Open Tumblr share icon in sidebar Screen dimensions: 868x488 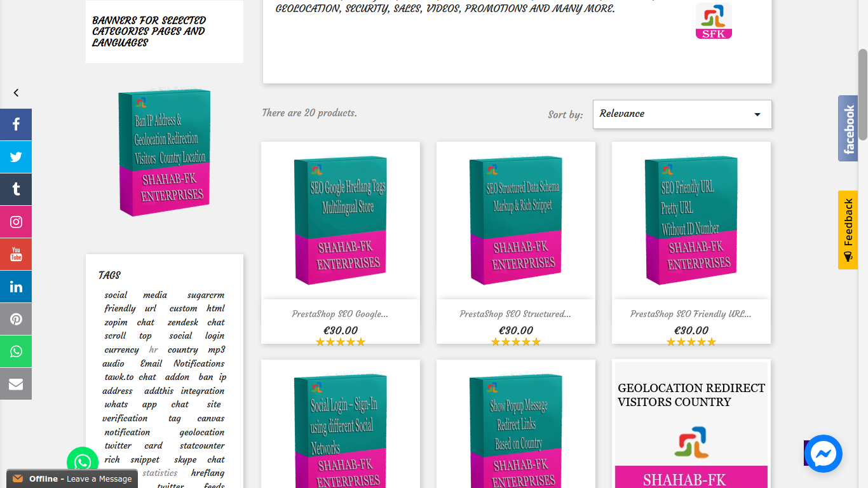click(x=16, y=189)
